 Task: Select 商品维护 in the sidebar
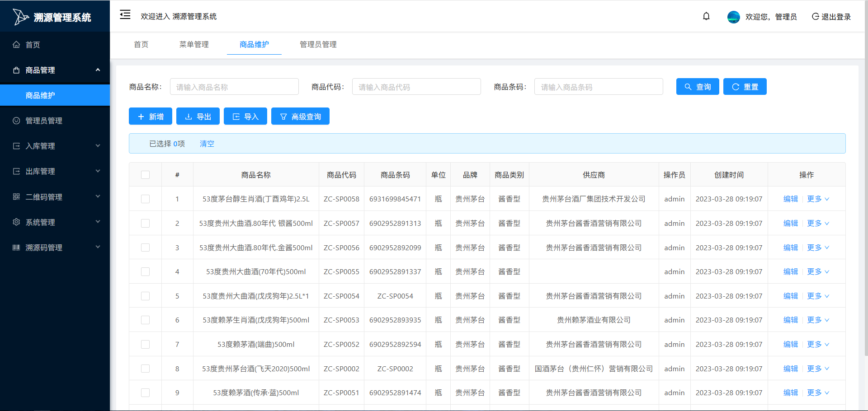[55, 95]
